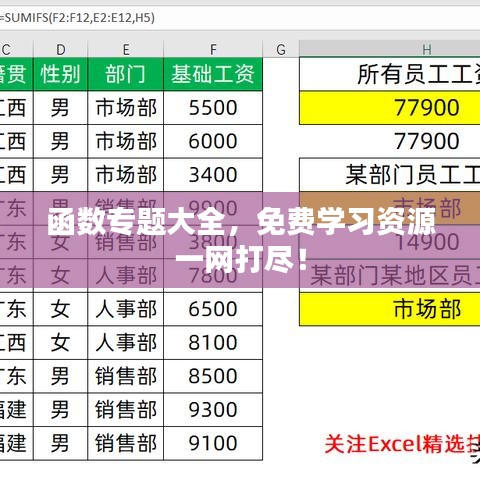The height and width of the screenshot is (480, 480).
Task: Select the cell containing 3400
Action: click(213, 175)
